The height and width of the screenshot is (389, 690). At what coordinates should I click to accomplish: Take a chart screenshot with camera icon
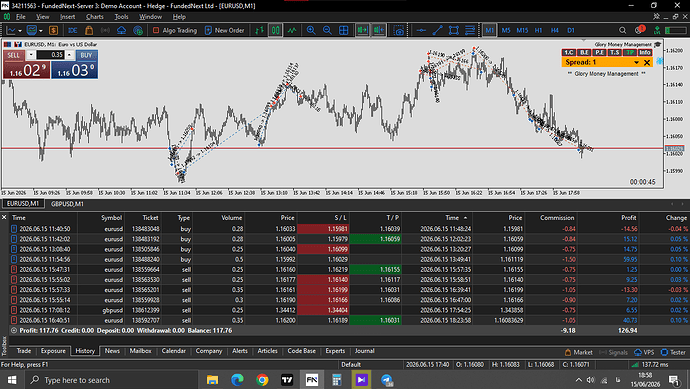click(399, 30)
